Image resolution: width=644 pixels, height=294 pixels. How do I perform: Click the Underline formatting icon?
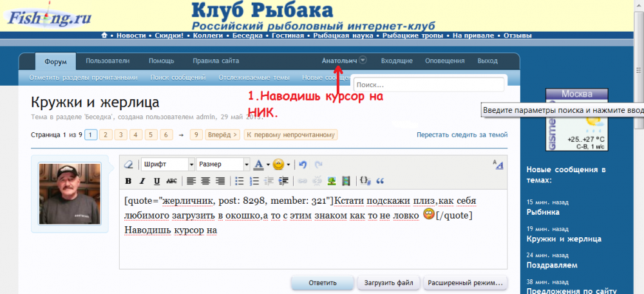tap(156, 181)
